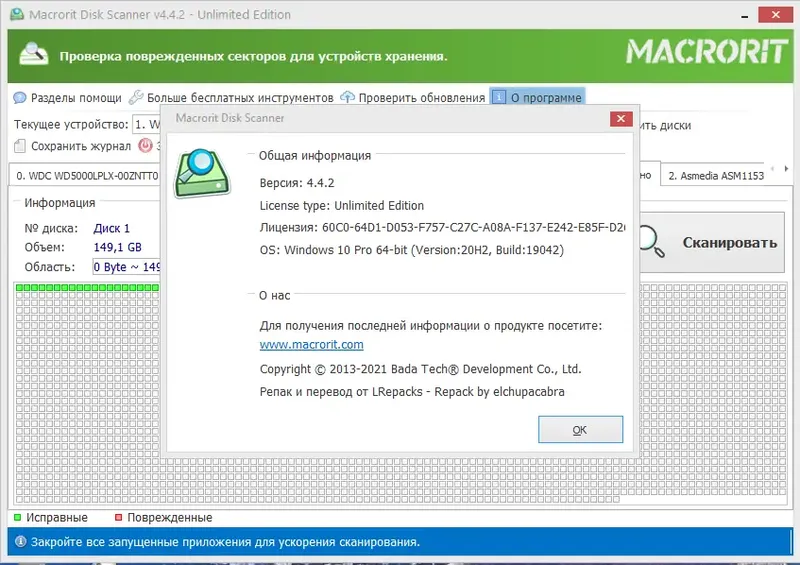Viewport: 800px width, 565px height.
Task: Switch to the 2. Asmedia ASM1153 tab
Action: coord(716,176)
